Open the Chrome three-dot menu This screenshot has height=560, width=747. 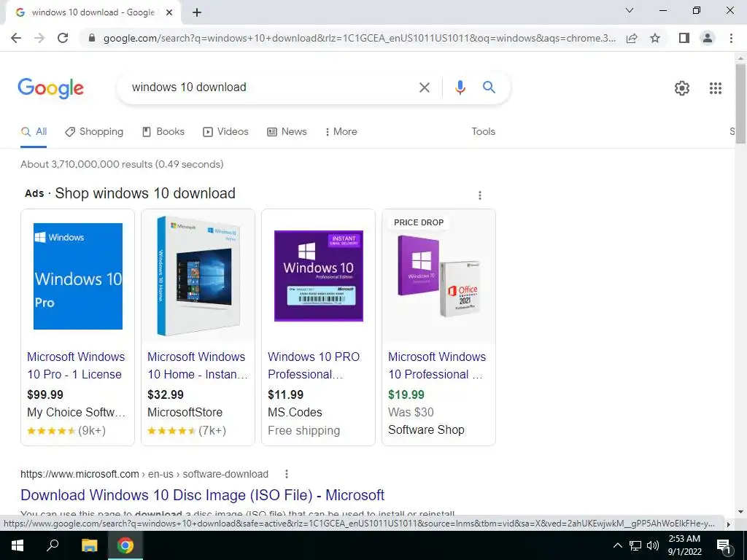click(x=731, y=38)
